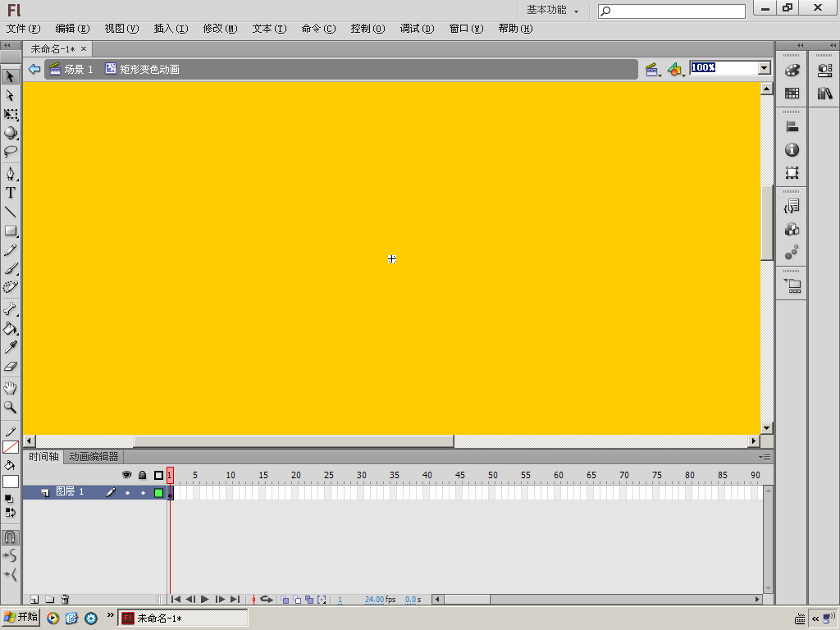
Task: Click the fill color swatch in toolbar
Action: click(11, 482)
